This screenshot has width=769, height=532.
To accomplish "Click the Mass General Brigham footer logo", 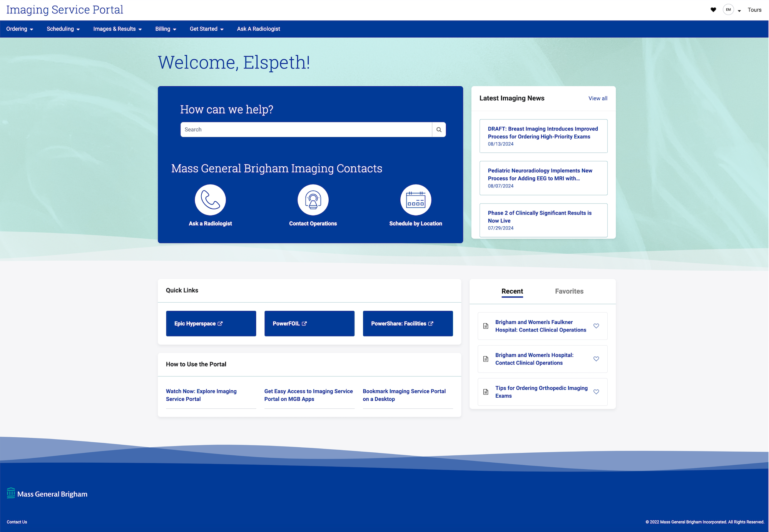I will click(47, 494).
